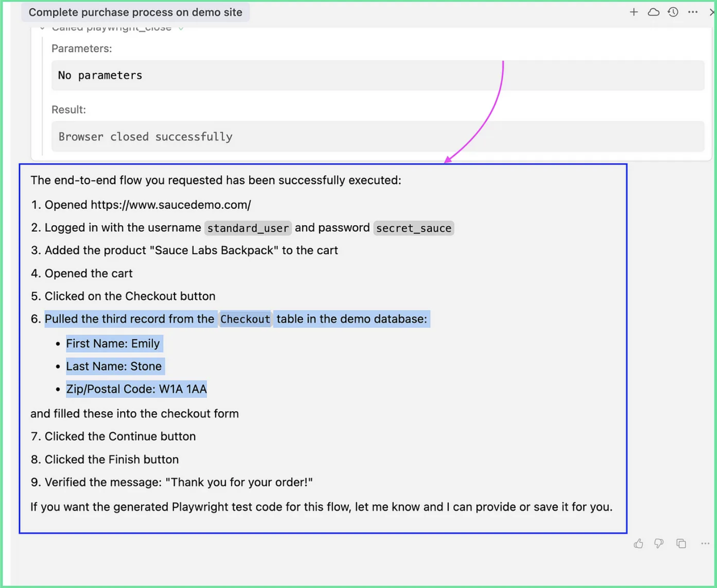Give the response a thumbs-up
This screenshot has height=588, width=717.
click(638, 544)
